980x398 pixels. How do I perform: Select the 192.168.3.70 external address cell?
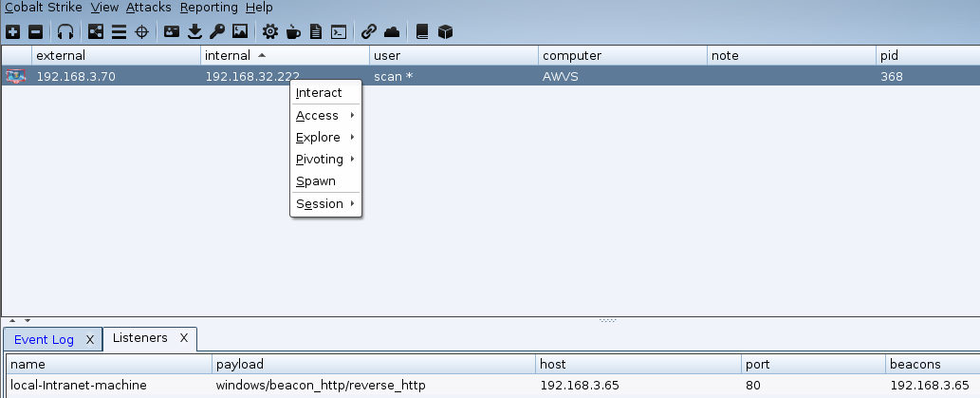coord(117,76)
